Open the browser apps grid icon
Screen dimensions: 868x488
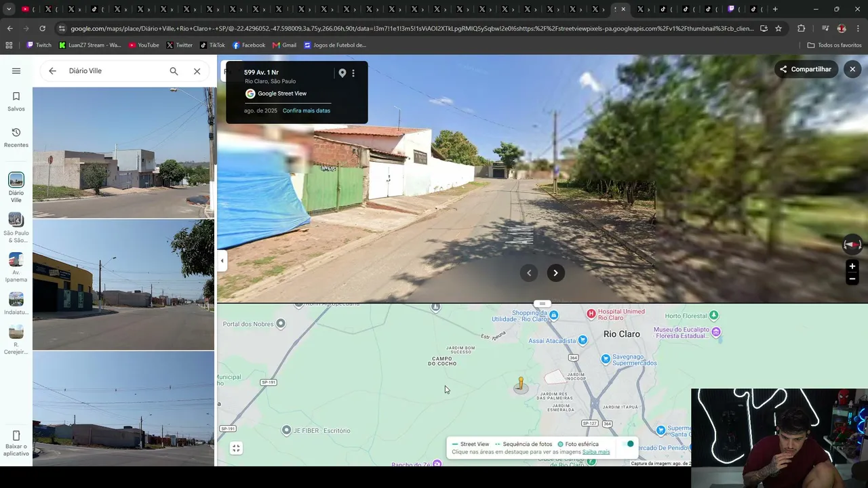click(x=9, y=45)
